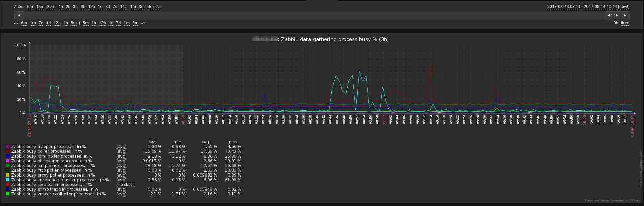
Task: Click the red 10:00 time axis marker
Action: tap(584, 120)
